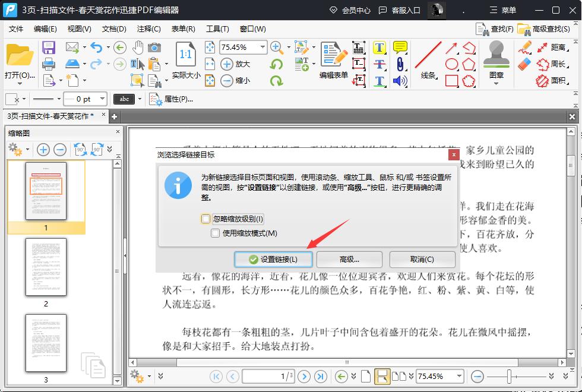Pick the circle shape annotation tool

[x=451, y=64]
